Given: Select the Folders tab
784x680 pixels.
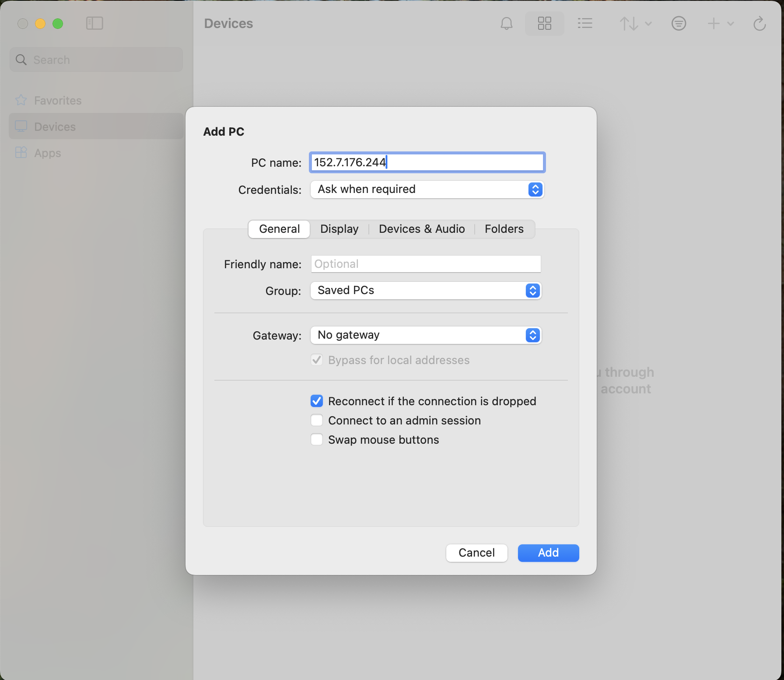Looking at the screenshot, I should coord(504,229).
